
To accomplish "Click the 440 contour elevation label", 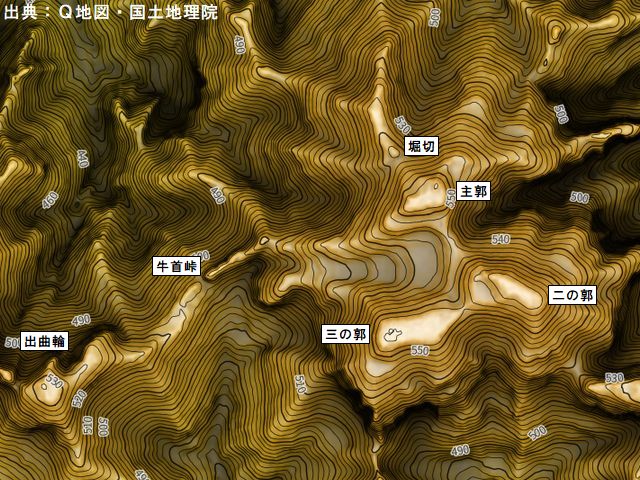I will click(82, 159).
